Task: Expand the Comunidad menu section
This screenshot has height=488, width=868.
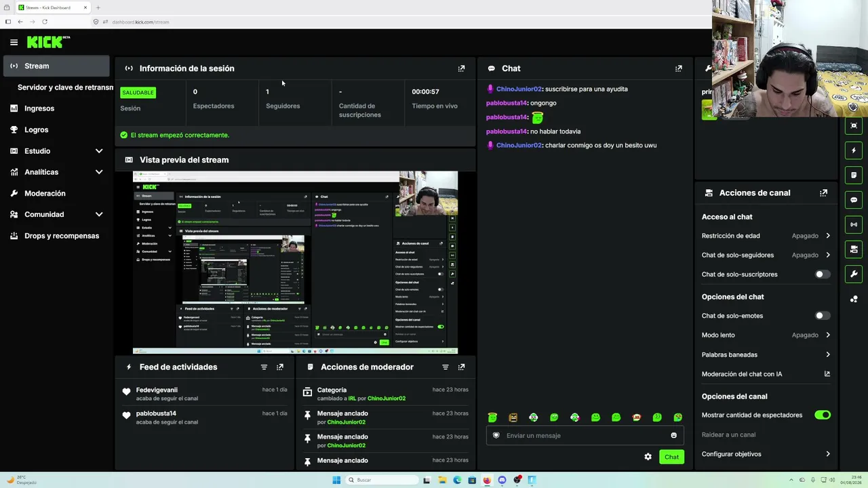Action: [x=99, y=214]
